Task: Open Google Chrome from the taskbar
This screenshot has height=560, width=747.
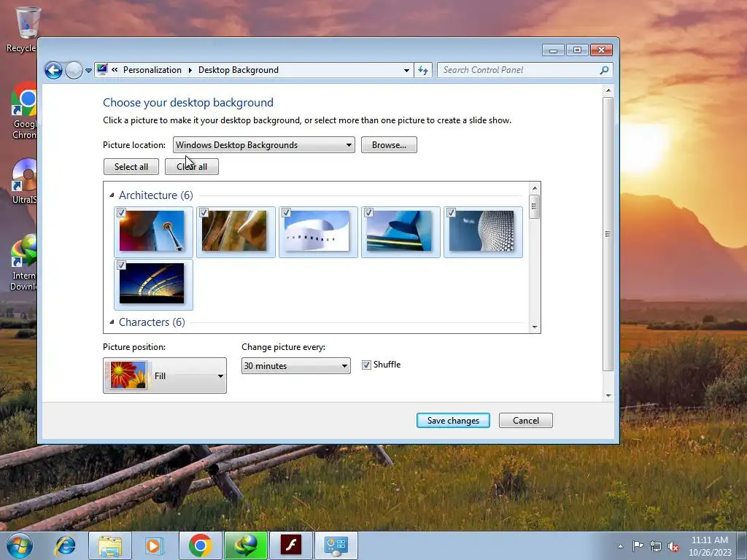Action: pyautogui.click(x=200, y=545)
